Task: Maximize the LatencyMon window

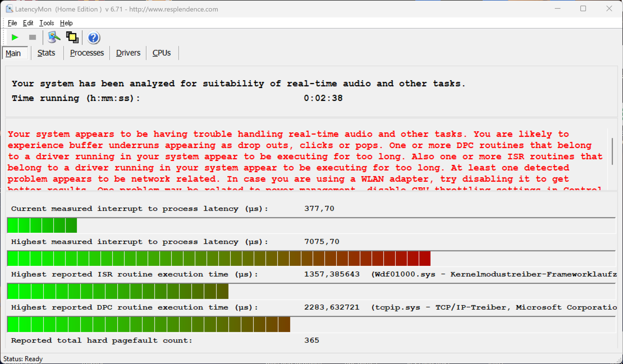Action: pos(583,9)
